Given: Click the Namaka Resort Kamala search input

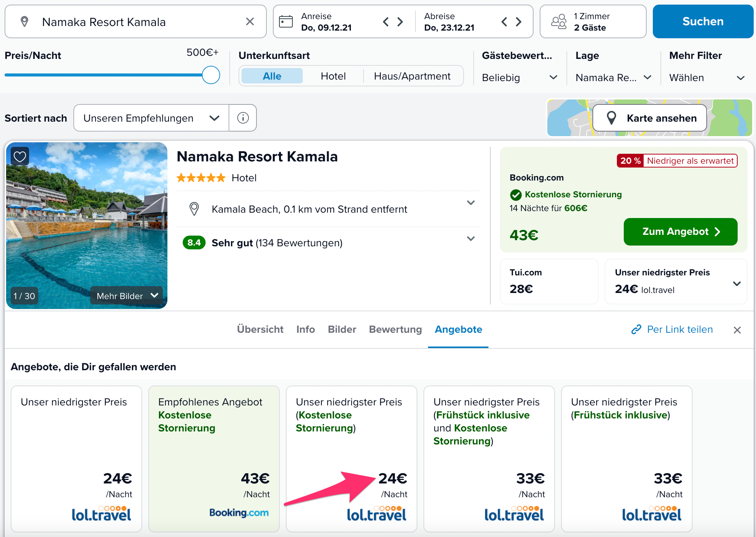Looking at the screenshot, I should [135, 21].
